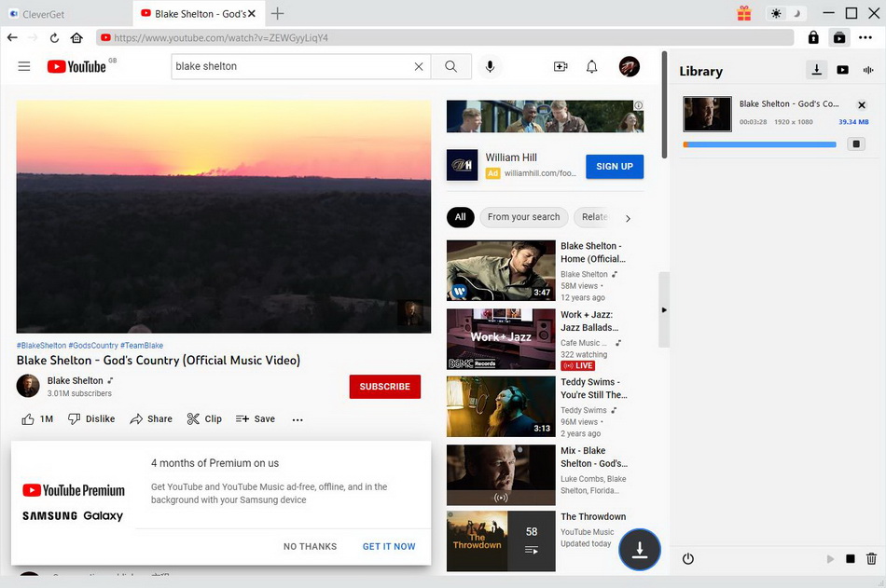Click the power icon in Library footer

[687, 558]
